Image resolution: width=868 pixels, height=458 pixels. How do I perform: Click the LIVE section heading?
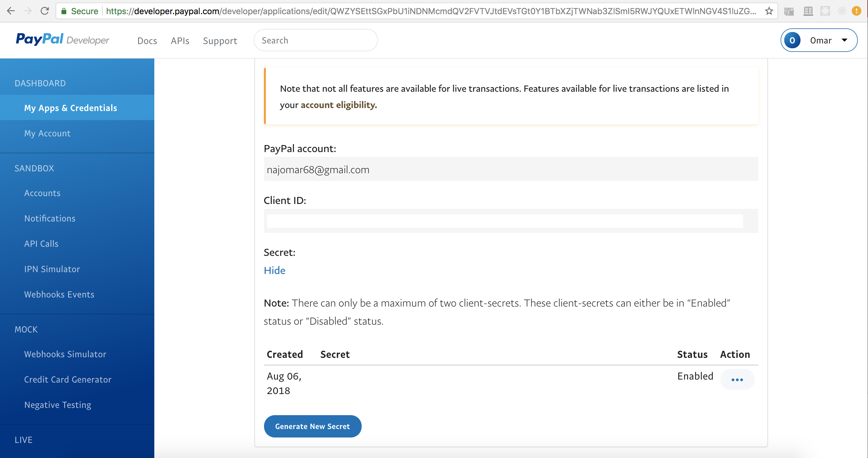(x=24, y=440)
